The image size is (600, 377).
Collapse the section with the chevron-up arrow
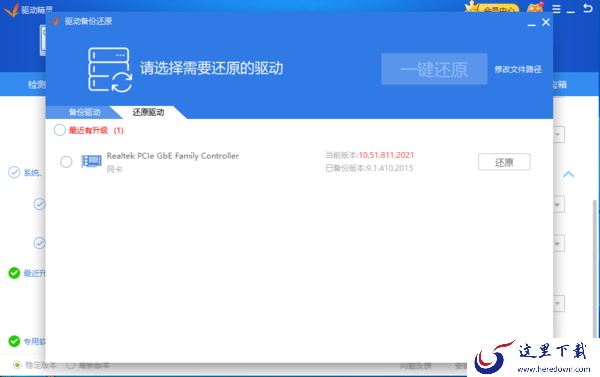click(x=569, y=175)
